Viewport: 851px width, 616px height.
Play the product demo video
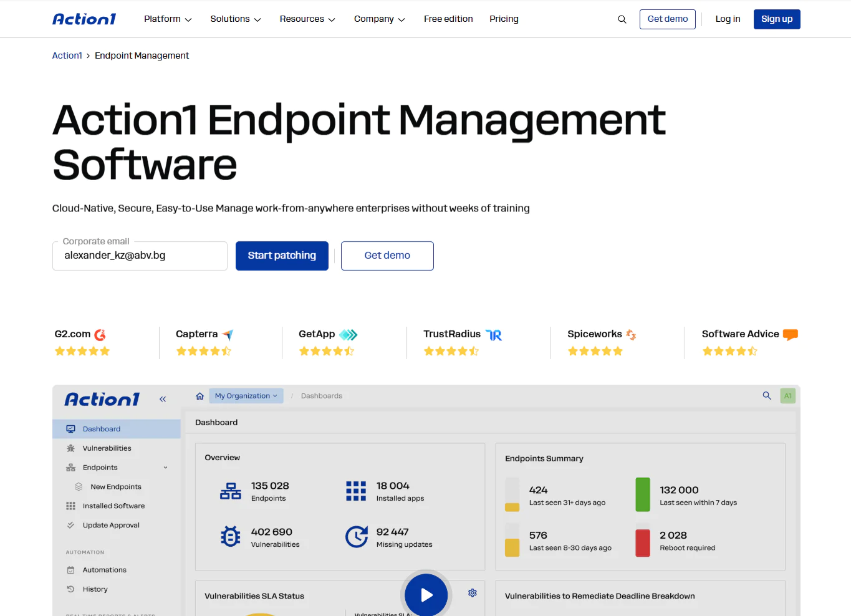pyautogui.click(x=426, y=595)
